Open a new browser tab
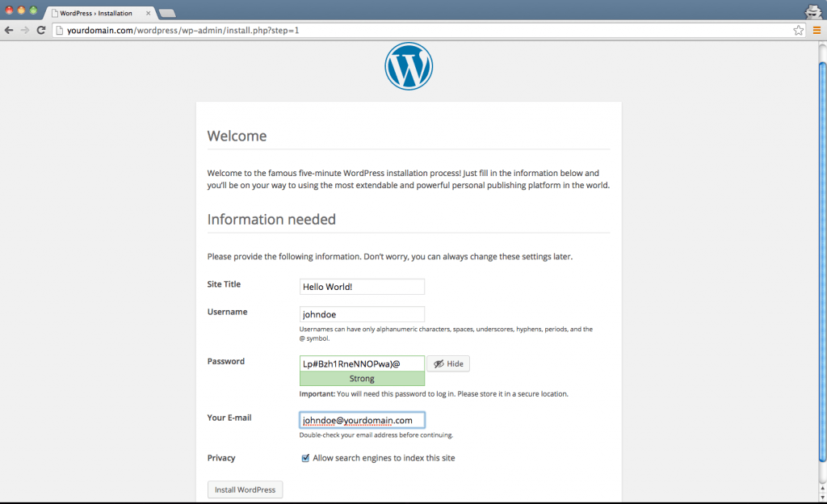Viewport: 827px width, 504px height. (167, 12)
